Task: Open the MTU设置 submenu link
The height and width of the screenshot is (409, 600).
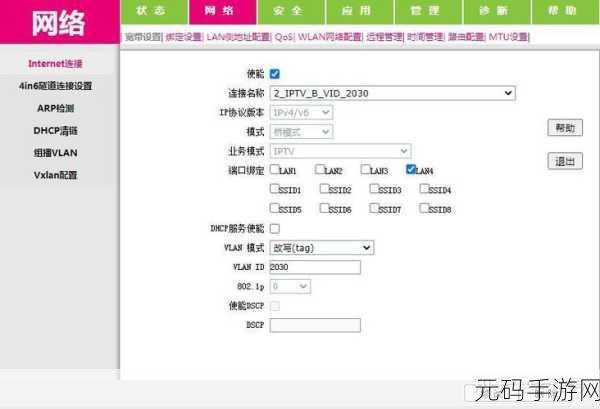Action: 508,37
